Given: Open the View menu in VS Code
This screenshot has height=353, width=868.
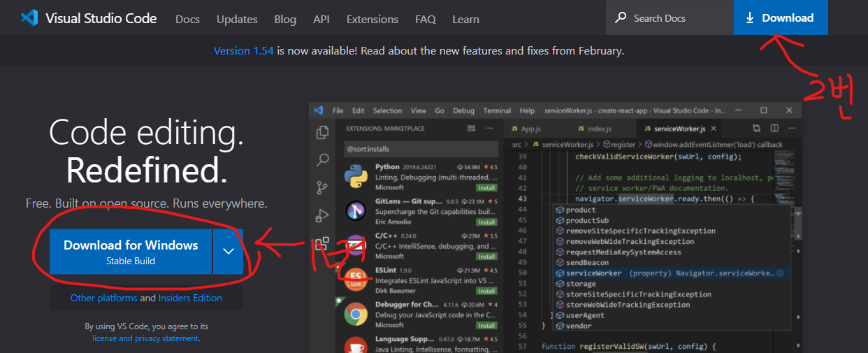Looking at the screenshot, I should [x=419, y=110].
